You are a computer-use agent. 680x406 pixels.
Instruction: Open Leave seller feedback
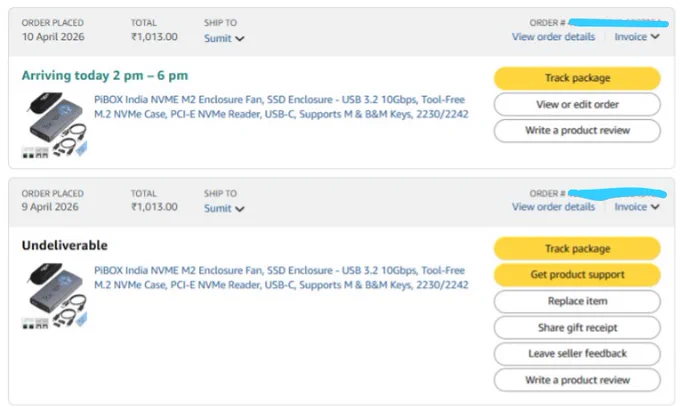coord(577,354)
